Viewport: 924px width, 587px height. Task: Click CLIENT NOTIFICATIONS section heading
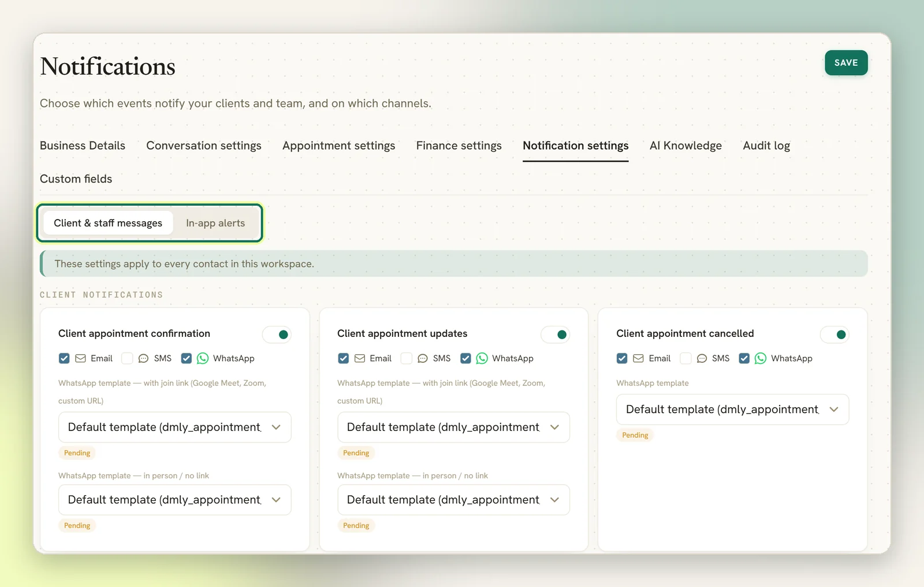[x=102, y=295]
